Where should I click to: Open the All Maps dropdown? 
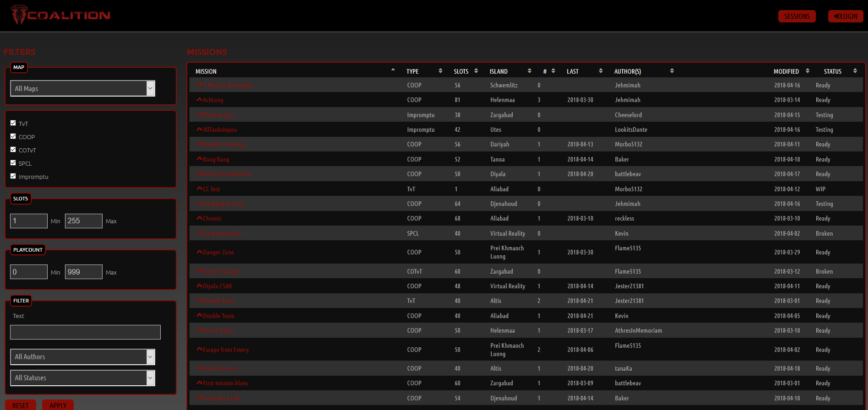[x=82, y=88]
